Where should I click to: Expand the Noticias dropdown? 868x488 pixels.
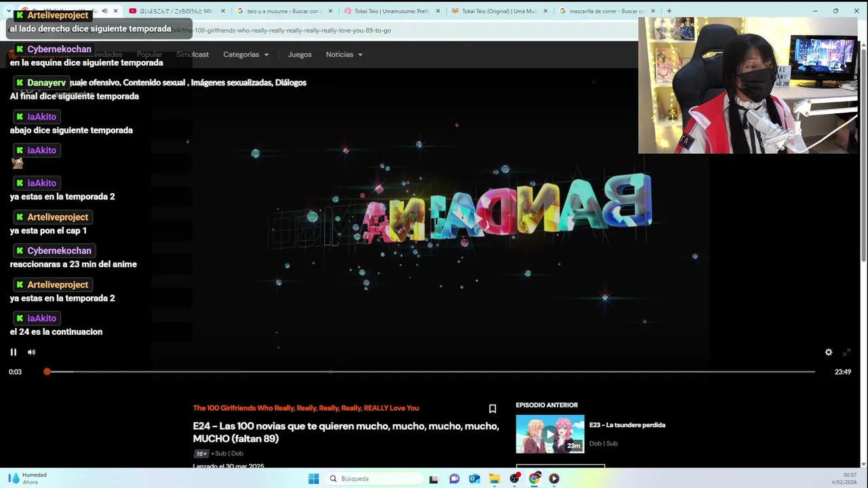pyautogui.click(x=344, y=54)
